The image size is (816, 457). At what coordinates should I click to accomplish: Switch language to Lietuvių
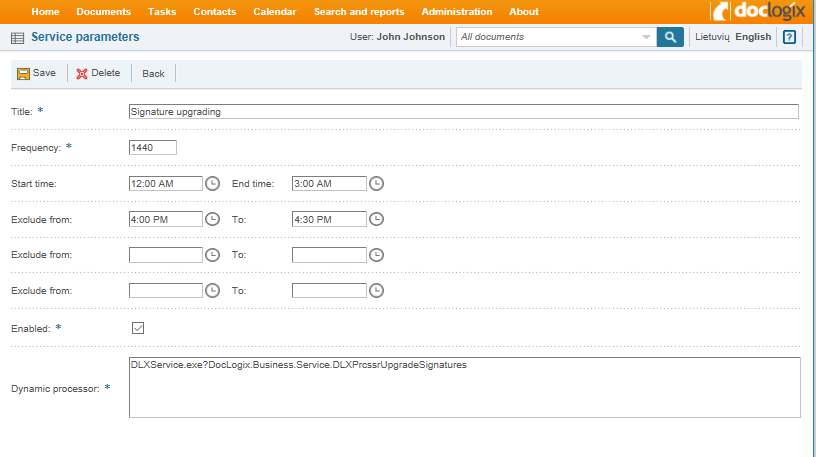[712, 37]
